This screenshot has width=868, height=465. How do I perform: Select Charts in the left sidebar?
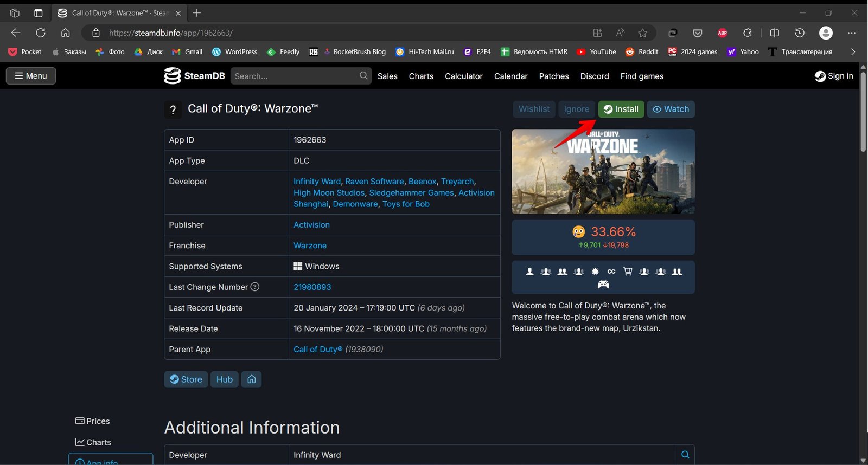click(93, 442)
